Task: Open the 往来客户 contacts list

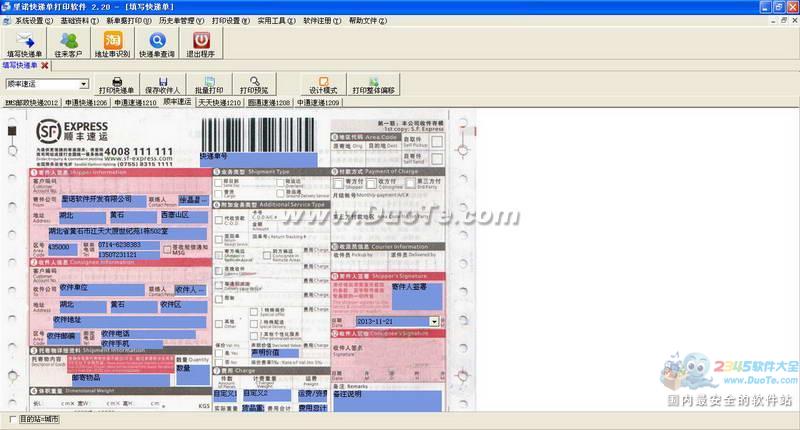Action: tap(68, 44)
